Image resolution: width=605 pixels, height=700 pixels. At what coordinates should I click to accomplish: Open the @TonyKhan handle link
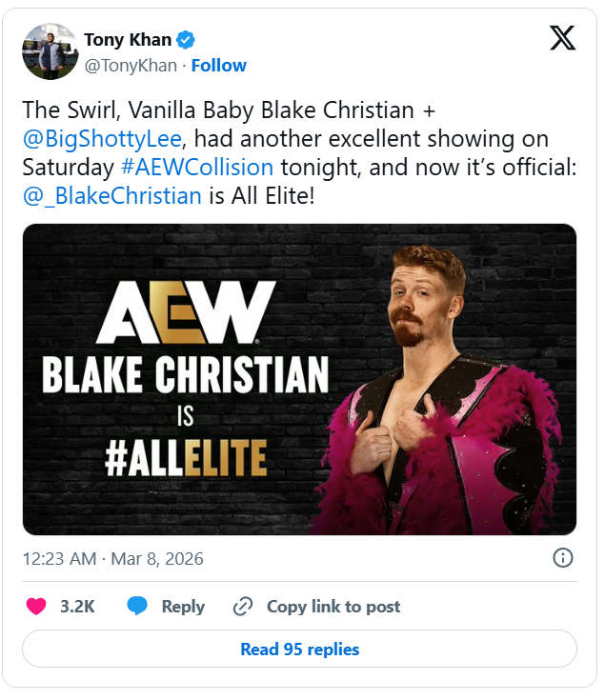point(131,66)
